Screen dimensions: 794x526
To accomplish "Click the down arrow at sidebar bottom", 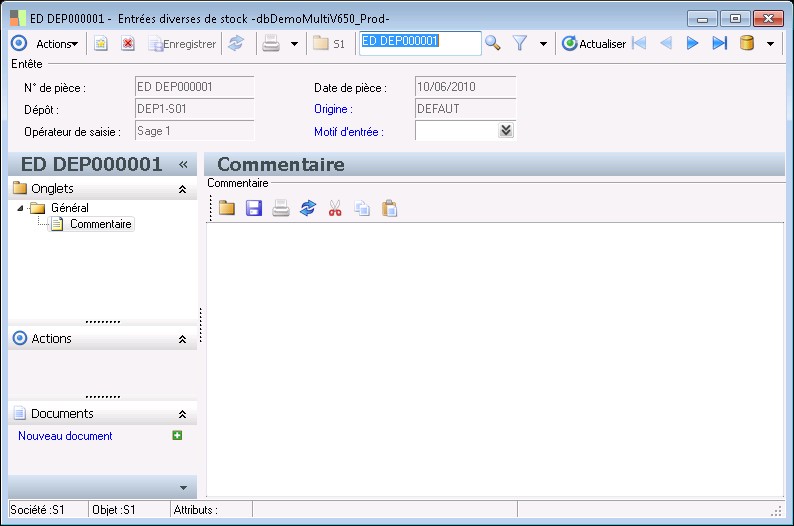I will tap(183, 488).
